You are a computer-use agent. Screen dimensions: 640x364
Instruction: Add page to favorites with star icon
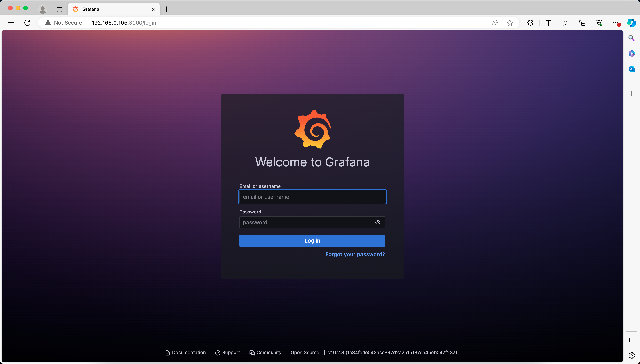(510, 22)
